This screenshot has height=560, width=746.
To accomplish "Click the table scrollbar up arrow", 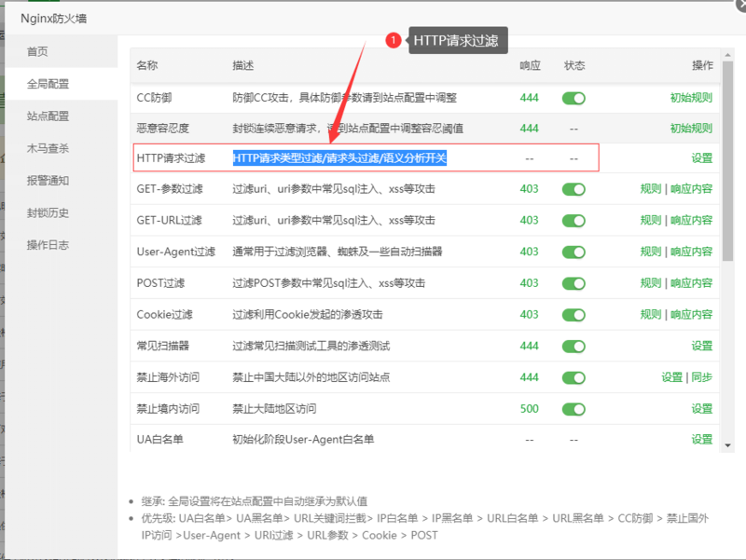I will (x=727, y=55).
